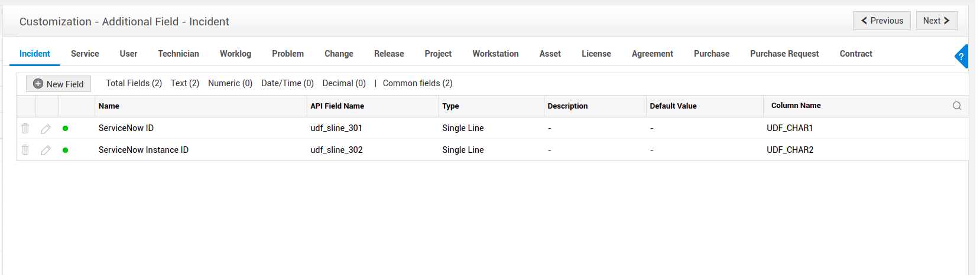Edit the ServiceNow ID field

[46, 129]
